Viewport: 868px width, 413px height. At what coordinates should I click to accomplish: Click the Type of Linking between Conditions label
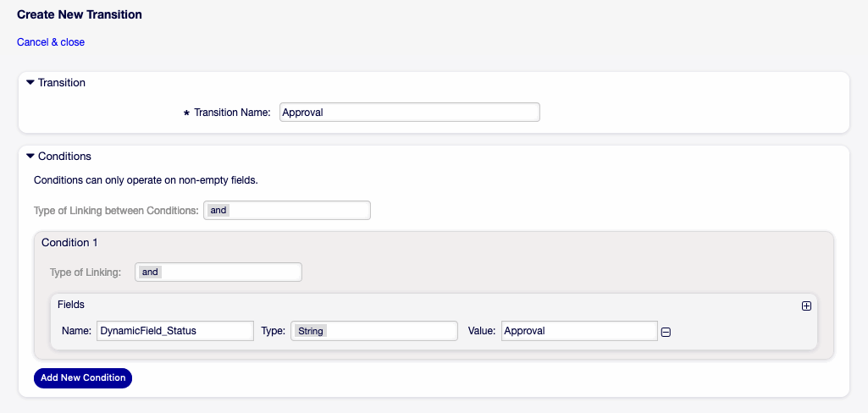tap(116, 211)
